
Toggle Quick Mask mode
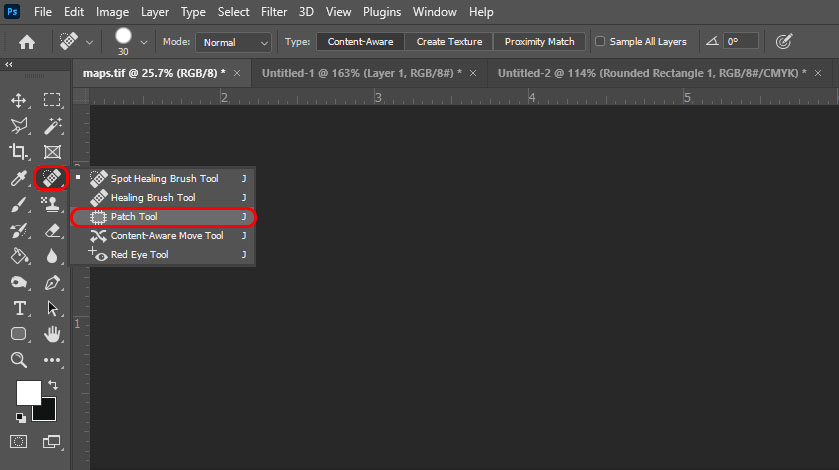[x=18, y=441]
